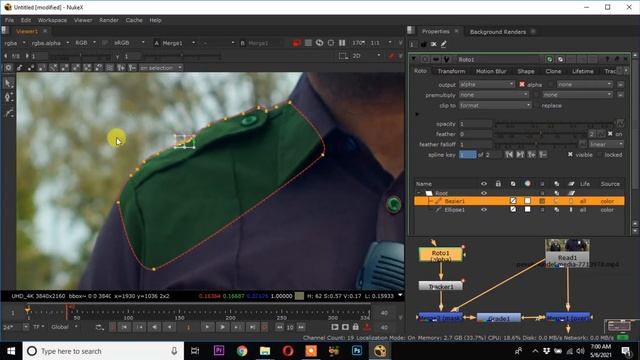Open the Premiere Pro taskbar icon

tap(219, 351)
